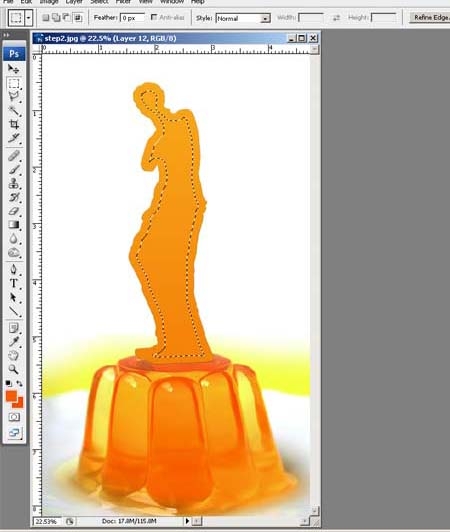Click the Height input field
450x532 pixels.
pos(383,18)
